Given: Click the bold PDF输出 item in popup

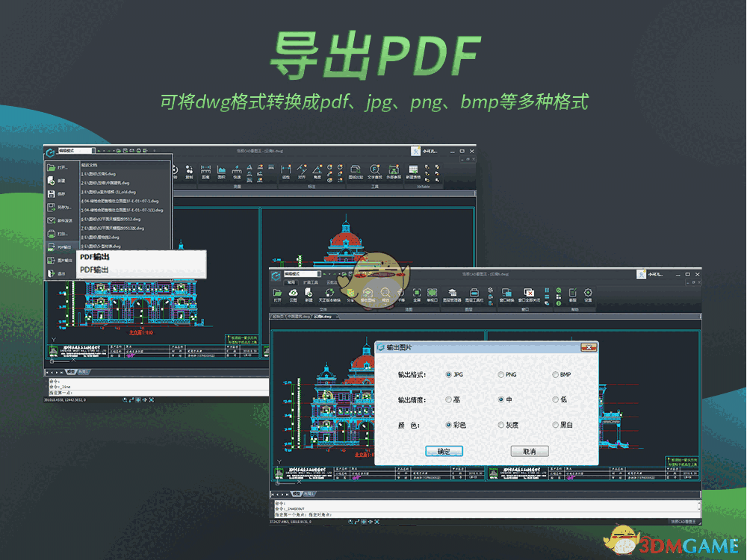Looking at the screenshot, I should [x=95, y=257].
